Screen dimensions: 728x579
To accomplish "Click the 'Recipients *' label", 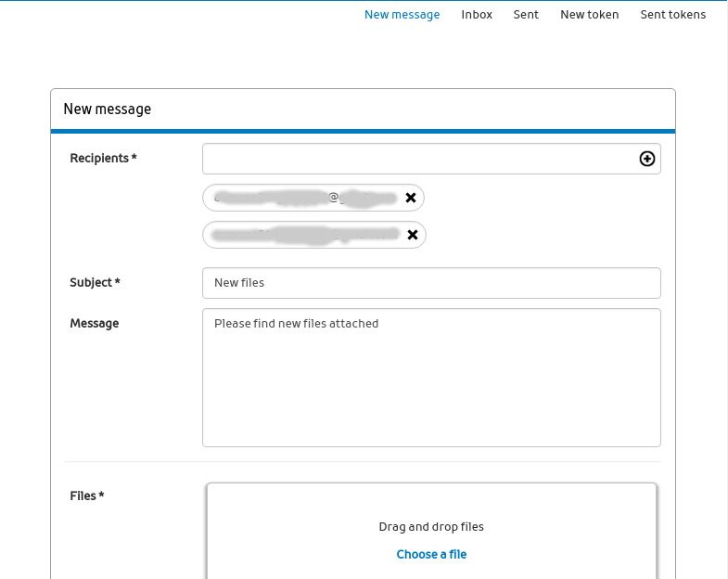I will coord(103,159).
